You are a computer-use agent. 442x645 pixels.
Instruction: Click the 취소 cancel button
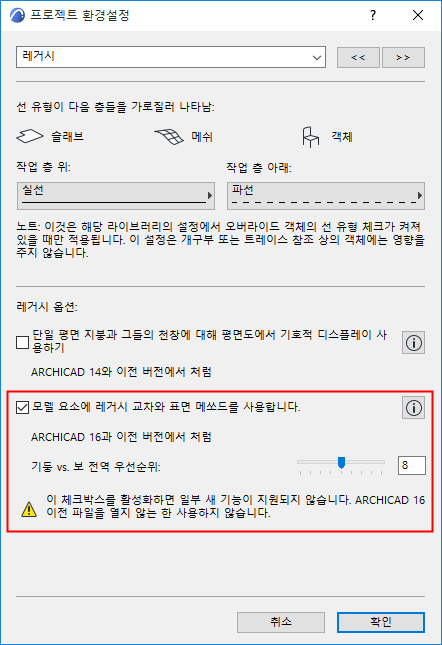click(281, 622)
